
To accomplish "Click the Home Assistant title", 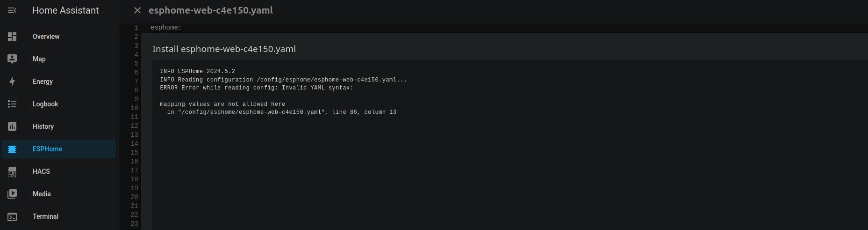I will (x=65, y=10).
